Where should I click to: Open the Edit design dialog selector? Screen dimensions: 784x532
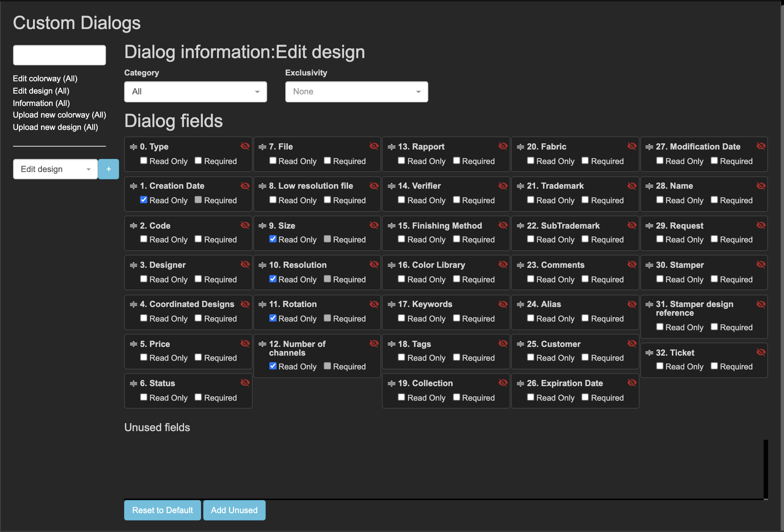pos(55,169)
